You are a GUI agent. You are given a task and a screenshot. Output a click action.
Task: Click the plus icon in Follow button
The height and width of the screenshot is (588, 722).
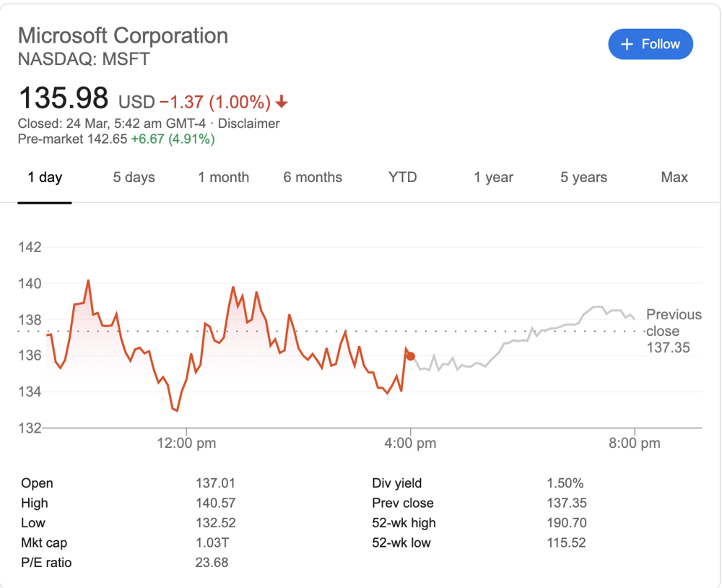point(627,44)
